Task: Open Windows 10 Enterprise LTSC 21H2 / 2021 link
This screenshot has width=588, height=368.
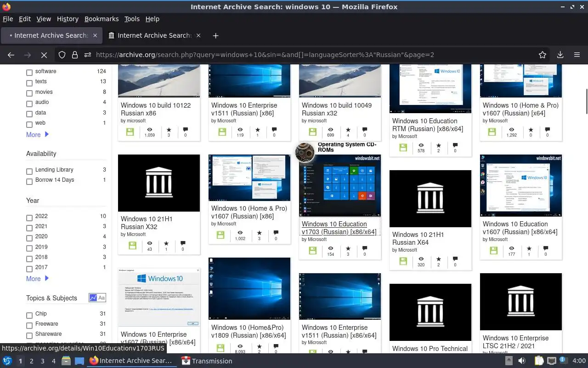Action: [x=515, y=342]
